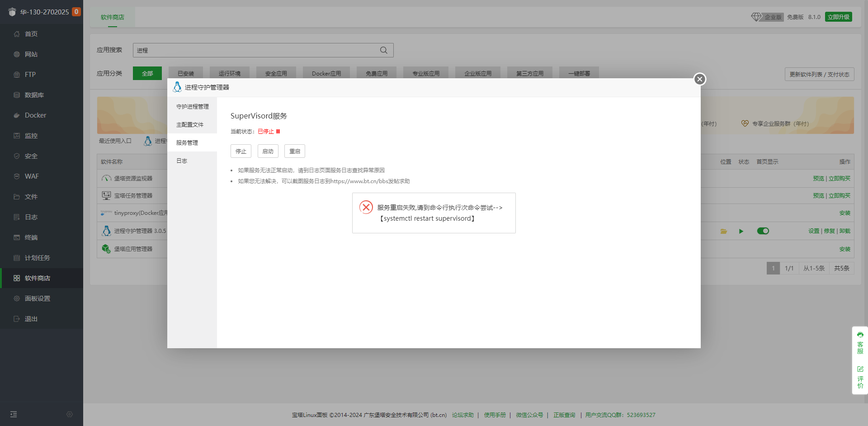
Task: Click 重启 to restart SuperVisord service
Action: (294, 151)
